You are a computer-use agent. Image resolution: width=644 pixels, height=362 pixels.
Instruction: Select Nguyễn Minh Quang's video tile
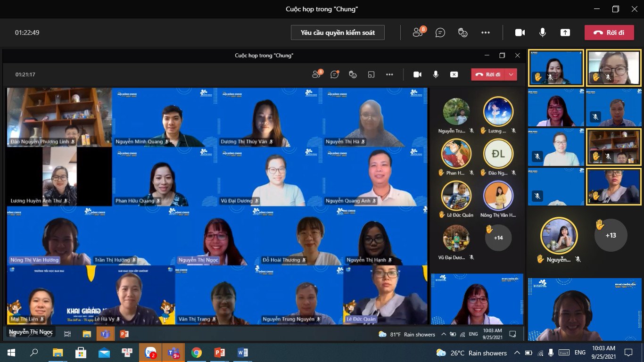pos(165,117)
